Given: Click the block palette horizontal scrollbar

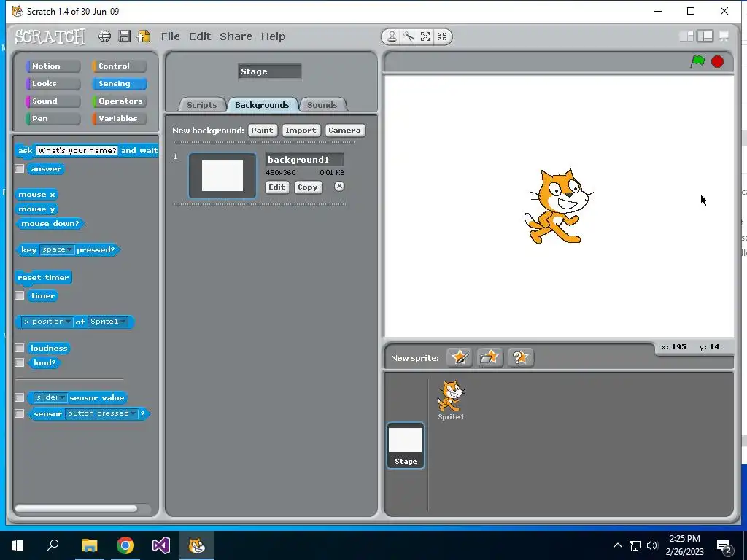Looking at the screenshot, I should pos(76,508).
